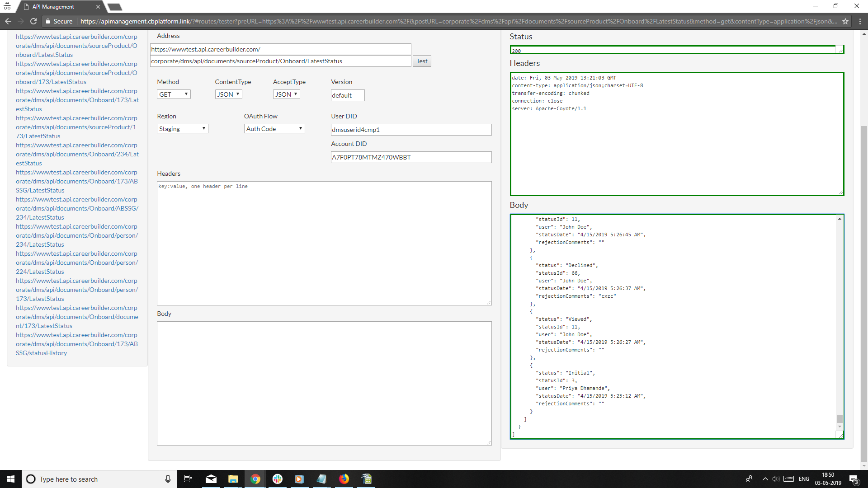Click the taskbar microphone icon

(168, 479)
